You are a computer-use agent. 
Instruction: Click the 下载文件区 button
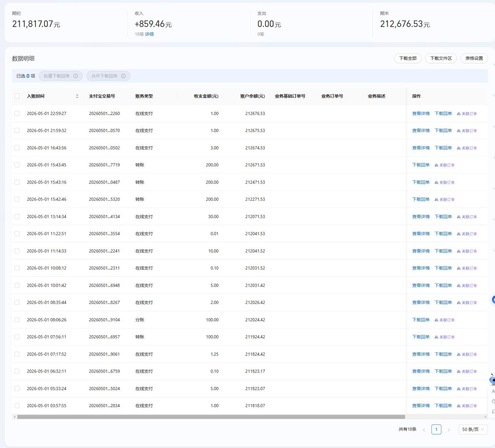tap(441, 58)
